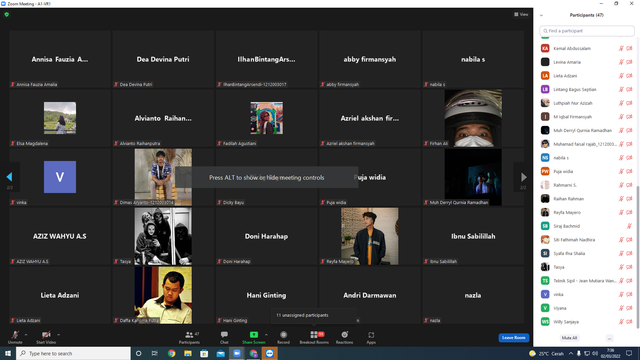Click the green Share Screen icon
Viewport: 640px width, 360px height.
(x=253, y=335)
